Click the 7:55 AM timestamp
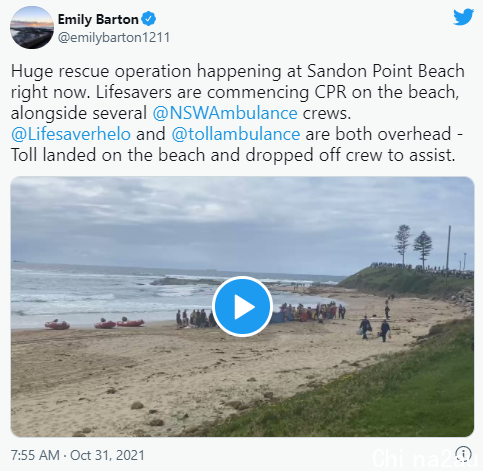Screen dimensions: 483x471 (35, 455)
